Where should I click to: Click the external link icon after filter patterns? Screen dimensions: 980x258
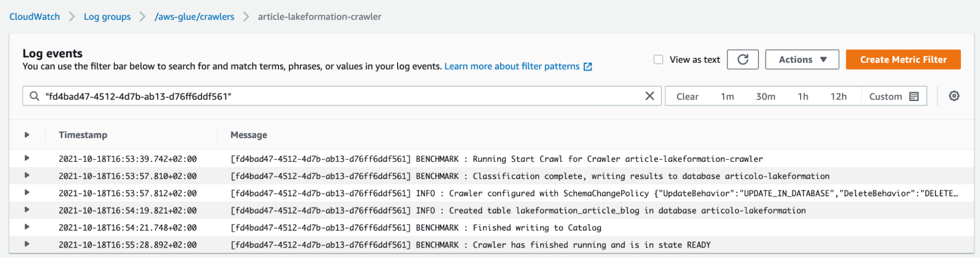click(588, 67)
